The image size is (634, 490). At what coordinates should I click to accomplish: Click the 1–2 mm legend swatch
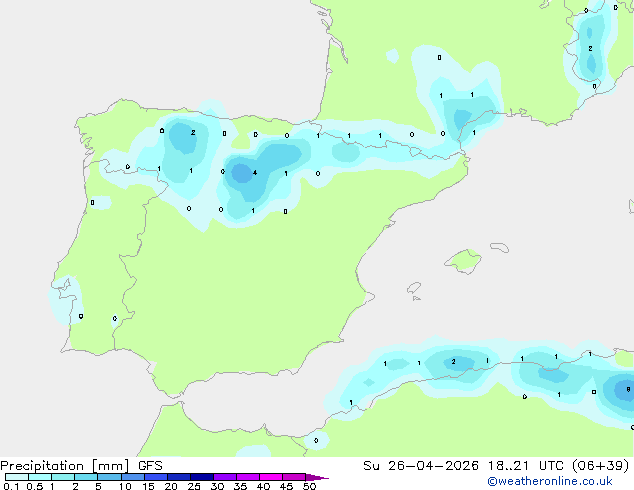click(x=63, y=477)
